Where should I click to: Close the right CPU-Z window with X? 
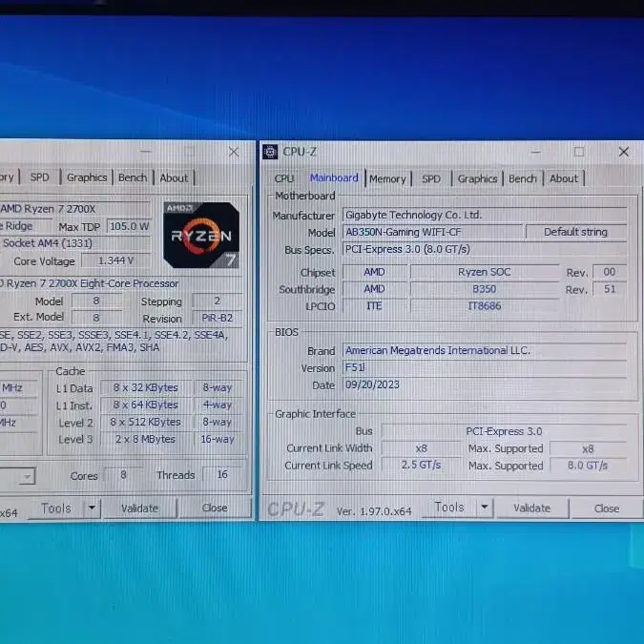[x=623, y=152]
